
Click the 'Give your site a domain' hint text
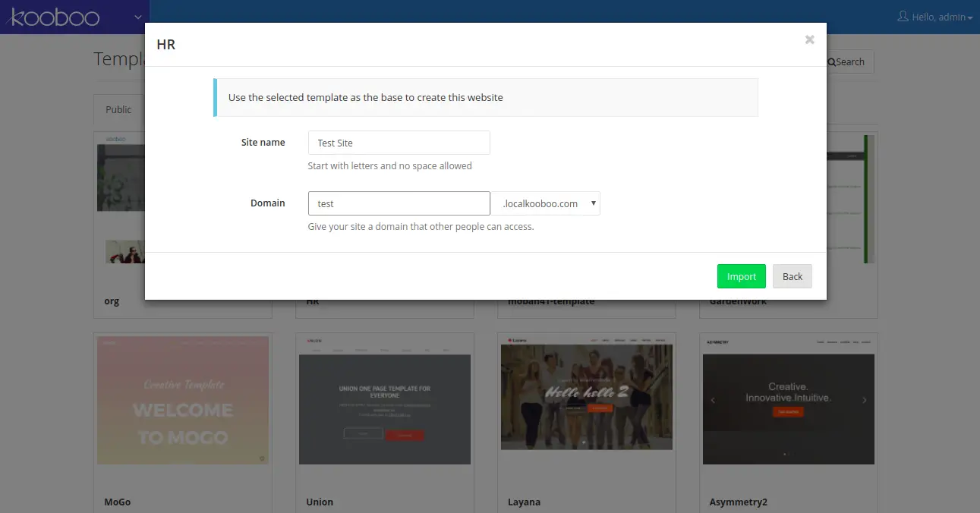(421, 226)
